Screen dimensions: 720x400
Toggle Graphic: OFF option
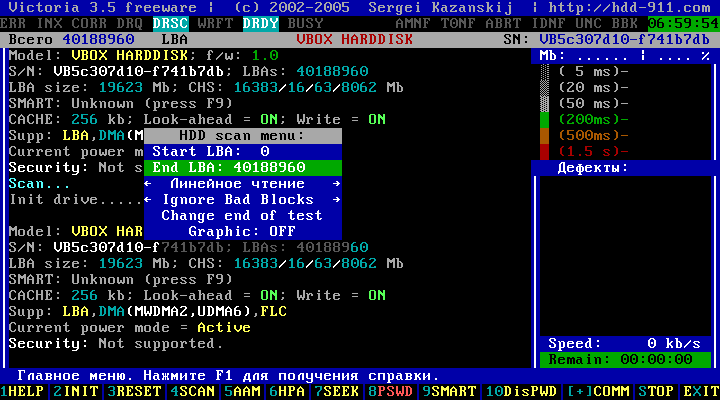point(242,231)
